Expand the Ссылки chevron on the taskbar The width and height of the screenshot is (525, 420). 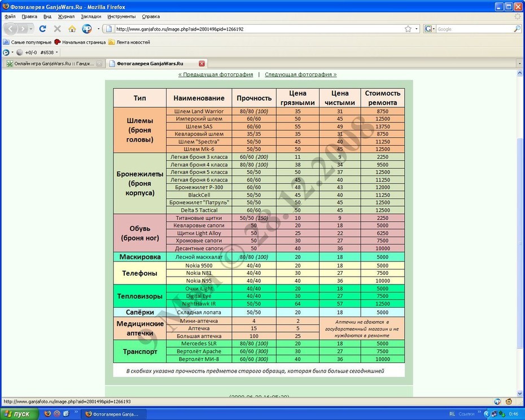[479, 412]
